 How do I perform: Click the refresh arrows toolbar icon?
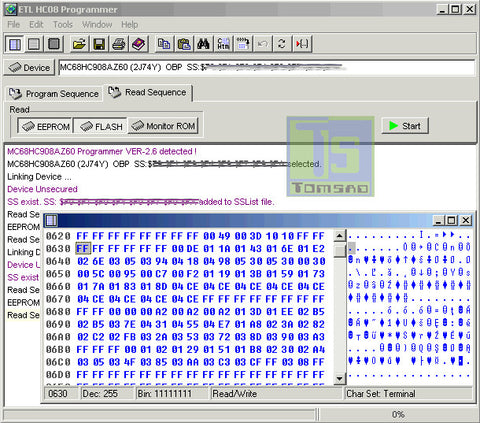282,44
